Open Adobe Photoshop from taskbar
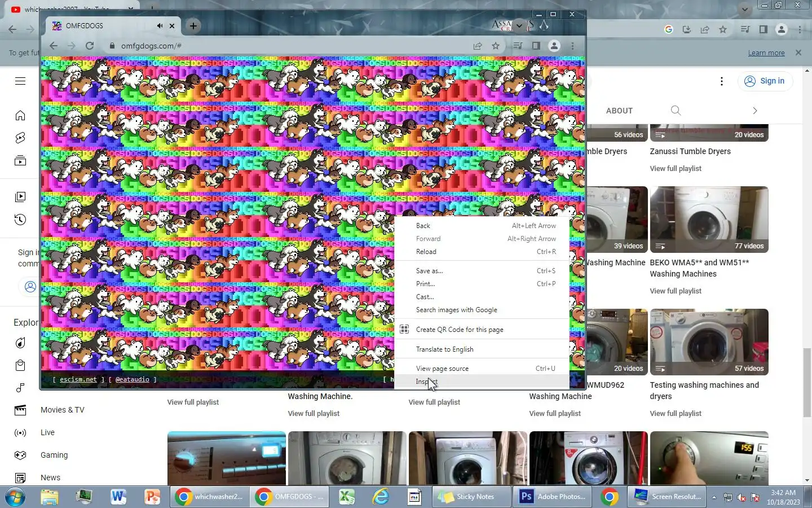This screenshot has height=508, width=812. point(553,497)
